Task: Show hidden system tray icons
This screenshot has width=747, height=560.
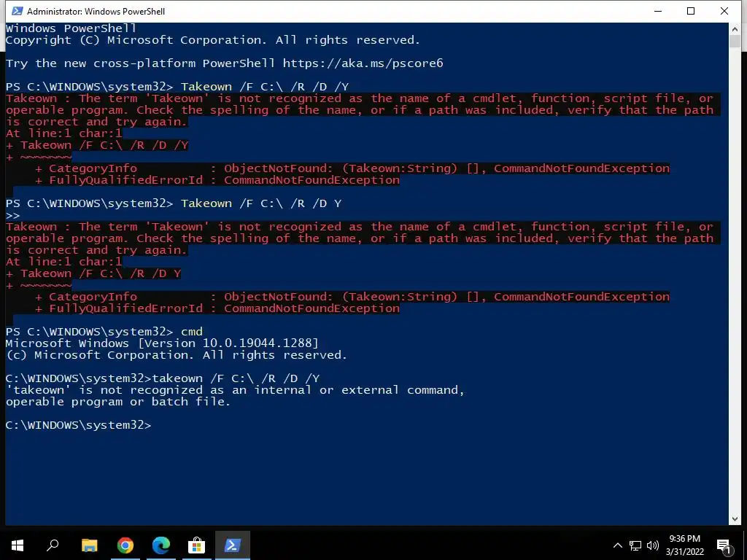Action: [617, 545]
